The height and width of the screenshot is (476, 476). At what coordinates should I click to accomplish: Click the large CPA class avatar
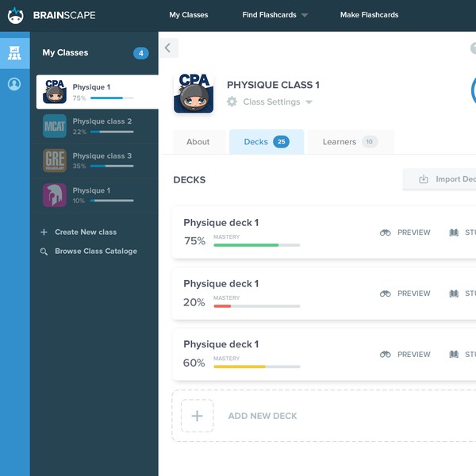[x=194, y=93]
